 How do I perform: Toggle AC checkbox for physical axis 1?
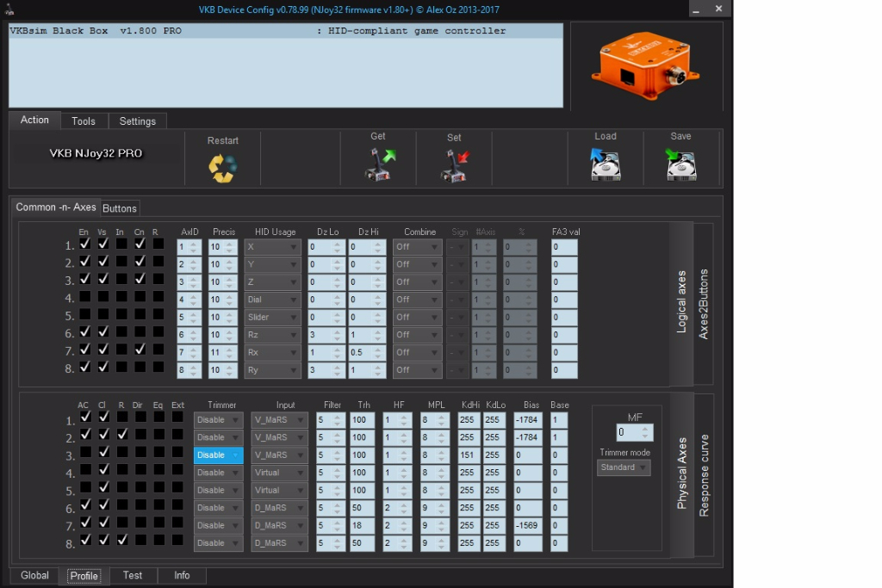pyautogui.click(x=85, y=417)
